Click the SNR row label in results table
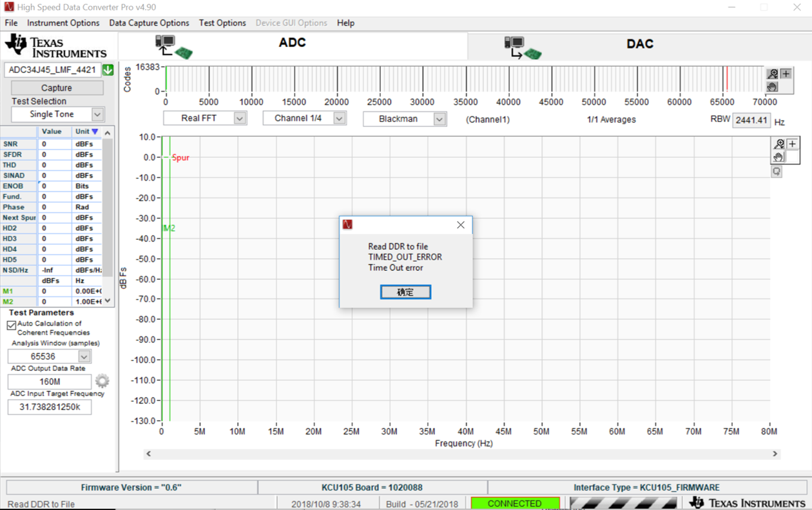 point(19,144)
